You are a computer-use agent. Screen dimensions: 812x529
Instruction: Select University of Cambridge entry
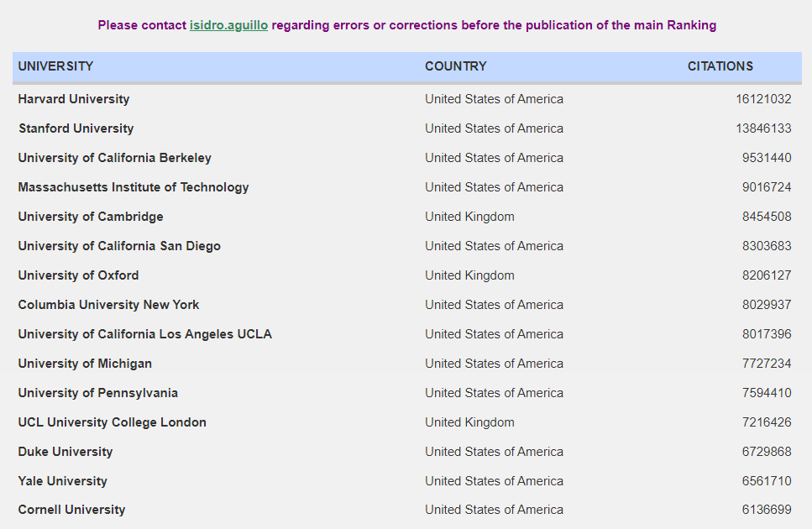[91, 217]
